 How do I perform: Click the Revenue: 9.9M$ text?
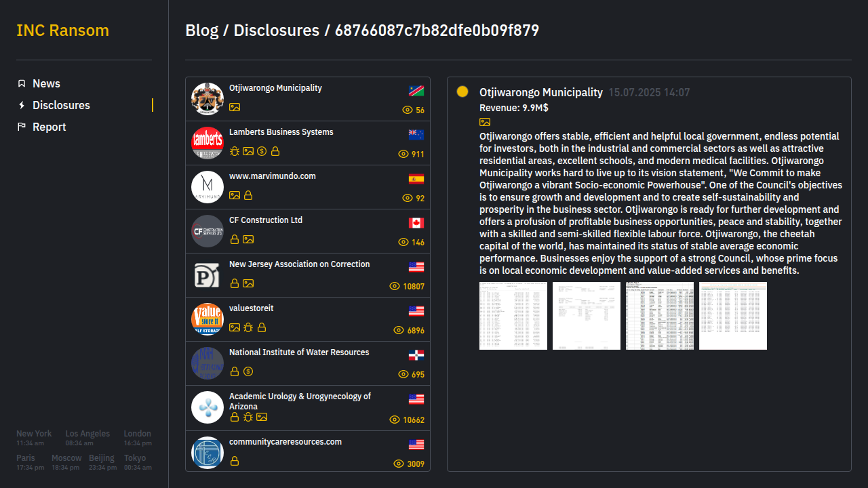click(x=514, y=108)
